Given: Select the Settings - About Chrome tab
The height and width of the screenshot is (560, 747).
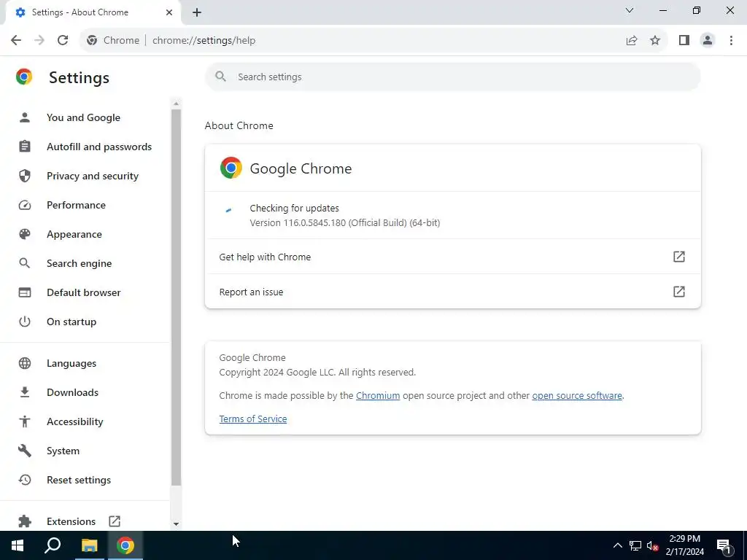Looking at the screenshot, I should click(x=93, y=13).
